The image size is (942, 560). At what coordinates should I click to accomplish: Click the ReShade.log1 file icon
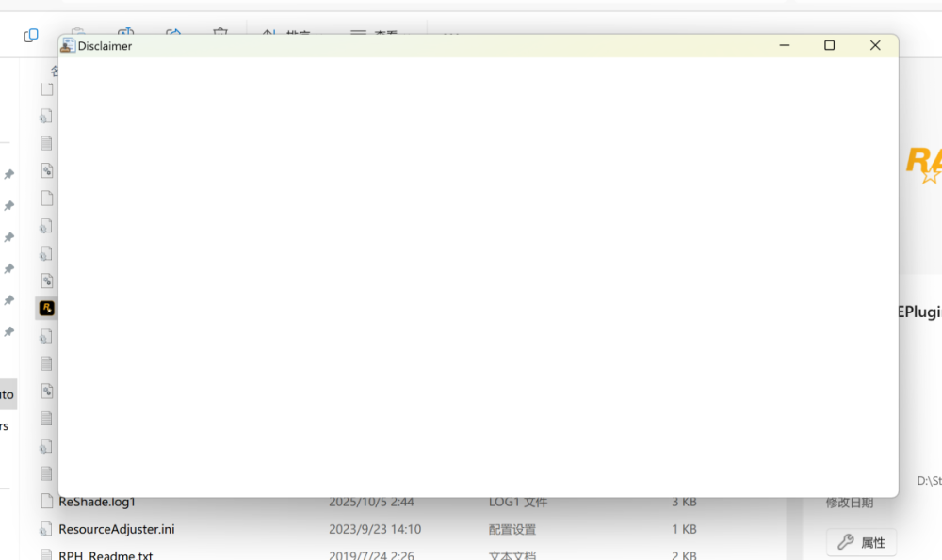pyautogui.click(x=46, y=502)
